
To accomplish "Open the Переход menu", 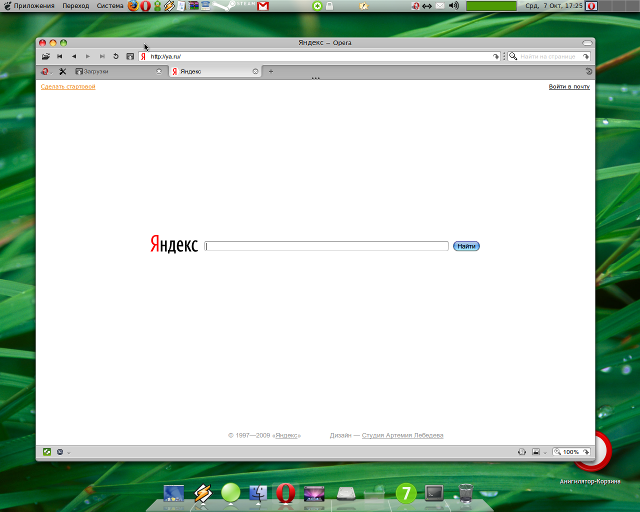I will coord(76,6).
